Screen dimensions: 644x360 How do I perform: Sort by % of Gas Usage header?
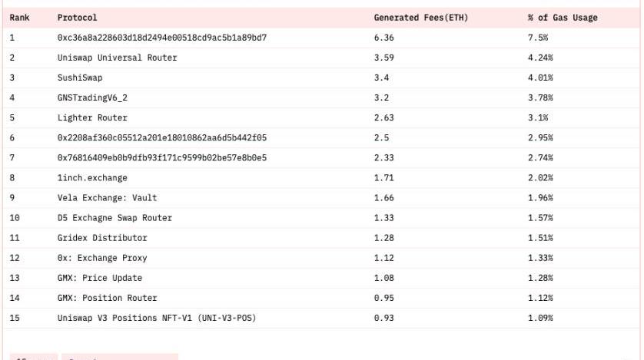[x=563, y=18]
